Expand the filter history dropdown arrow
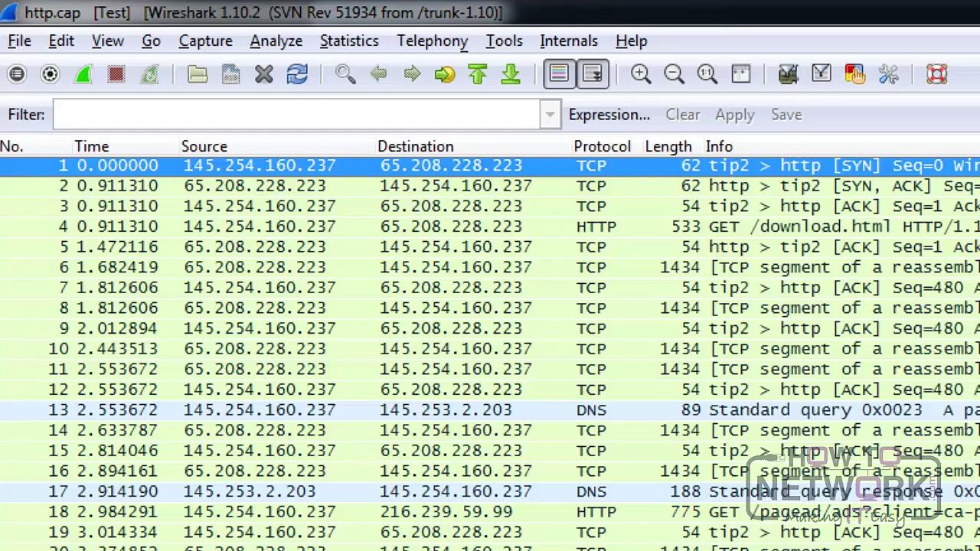 click(x=550, y=115)
